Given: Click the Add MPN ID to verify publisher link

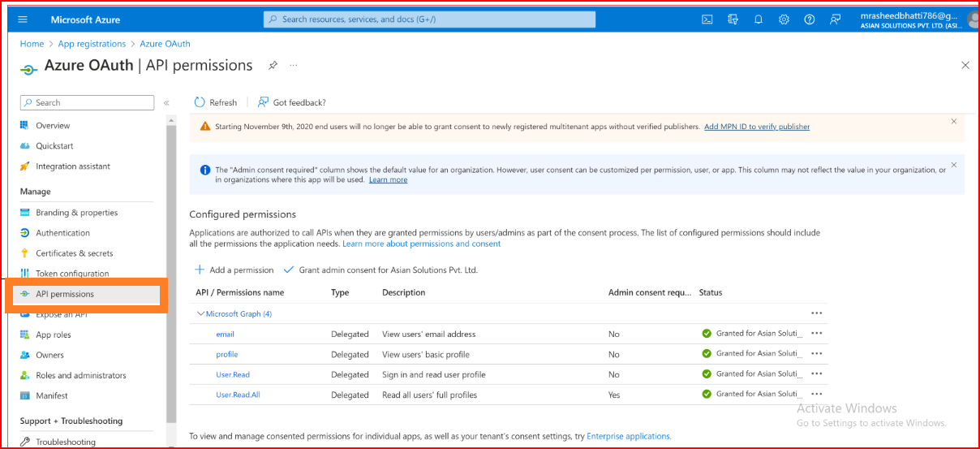Looking at the screenshot, I should [x=757, y=127].
